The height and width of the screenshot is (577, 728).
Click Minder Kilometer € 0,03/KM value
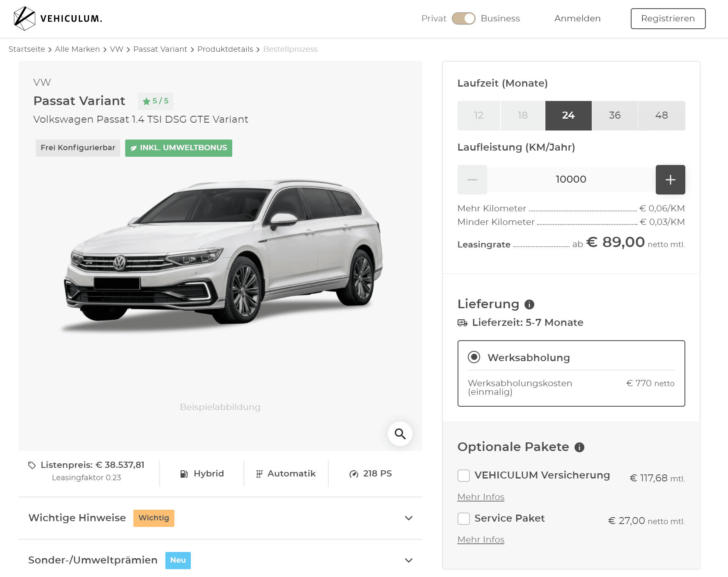pos(662,222)
